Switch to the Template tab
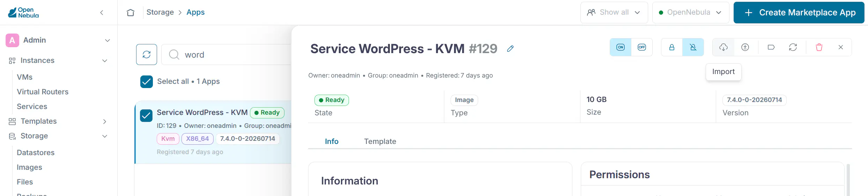868x196 pixels. (x=380, y=141)
